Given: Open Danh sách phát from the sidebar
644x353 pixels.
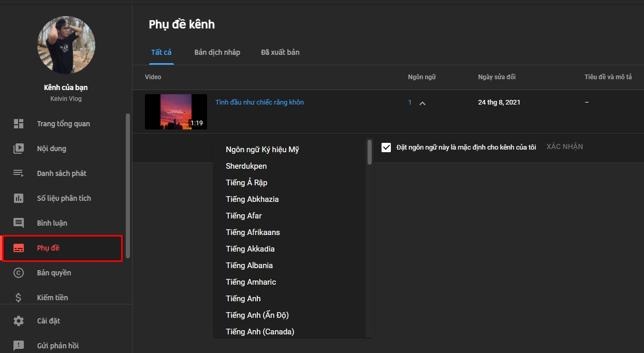Looking at the screenshot, I should click(x=19, y=173).
